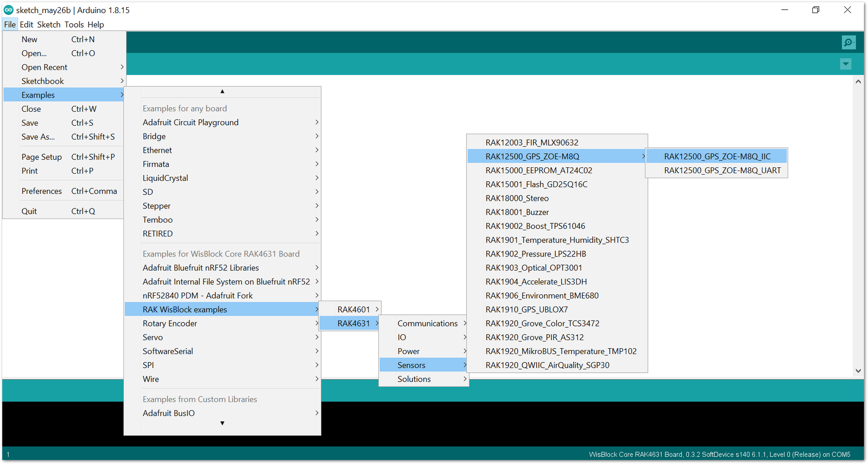The image size is (868, 464).
Task: Open the RETIRED examples submenu
Action: click(x=222, y=234)
